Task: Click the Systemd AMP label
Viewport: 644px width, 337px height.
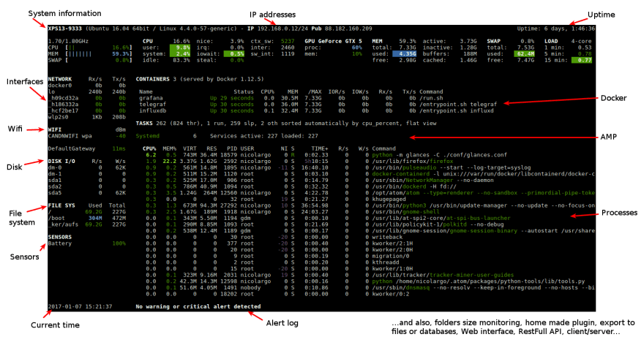Action: (147, 136)
